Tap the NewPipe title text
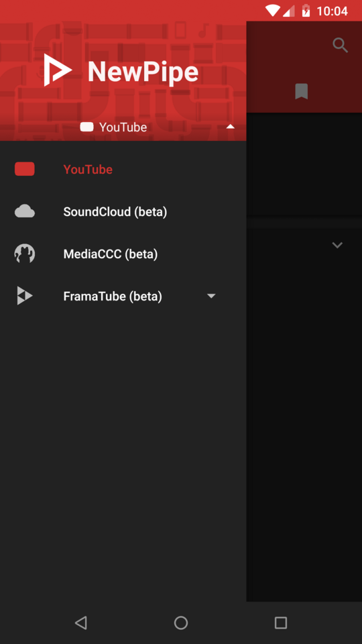362x644 pixels. click(143, 72)
